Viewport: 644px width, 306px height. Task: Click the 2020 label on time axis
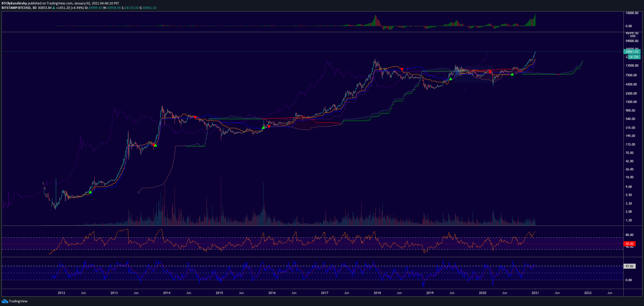click(x=483, y=293)
